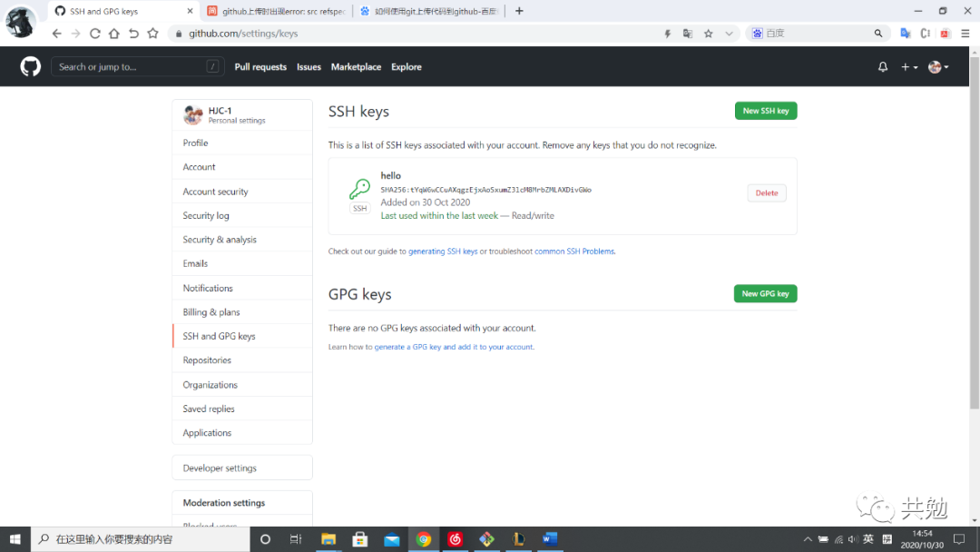This screenshot has width=980, height=552.
Task: Open Account security in sidebar
Action: (242, 192)
